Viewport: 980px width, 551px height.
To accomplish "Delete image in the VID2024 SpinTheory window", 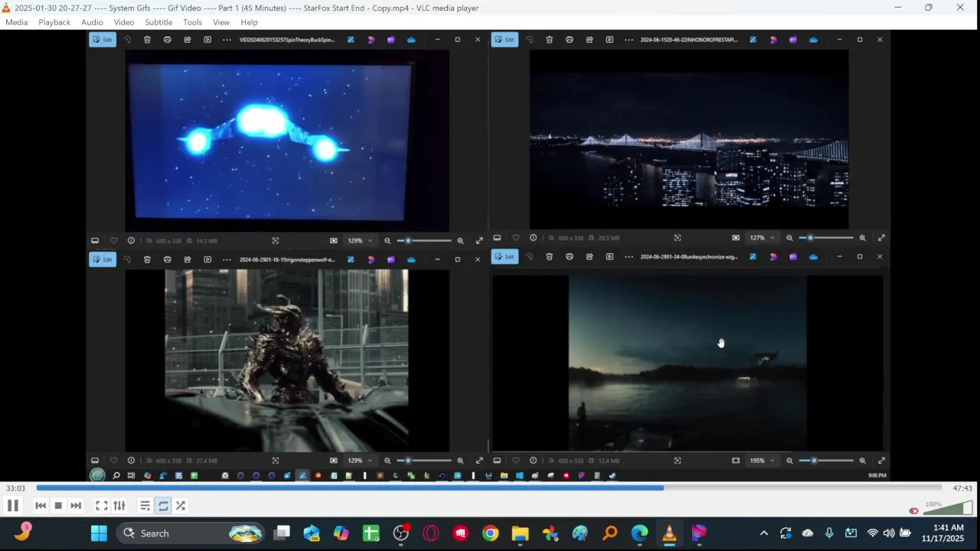I will coord(147,40).
